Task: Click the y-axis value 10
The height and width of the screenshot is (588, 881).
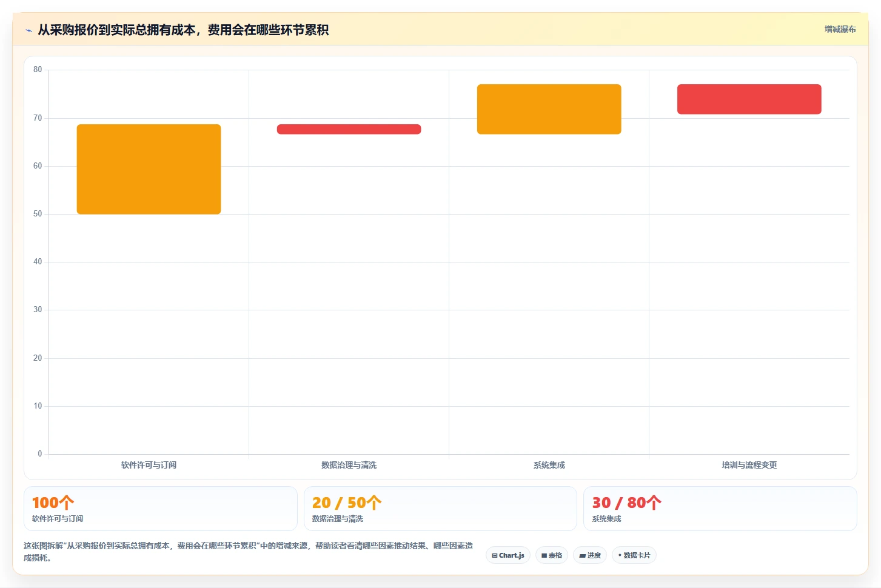Action: point(38,406)
